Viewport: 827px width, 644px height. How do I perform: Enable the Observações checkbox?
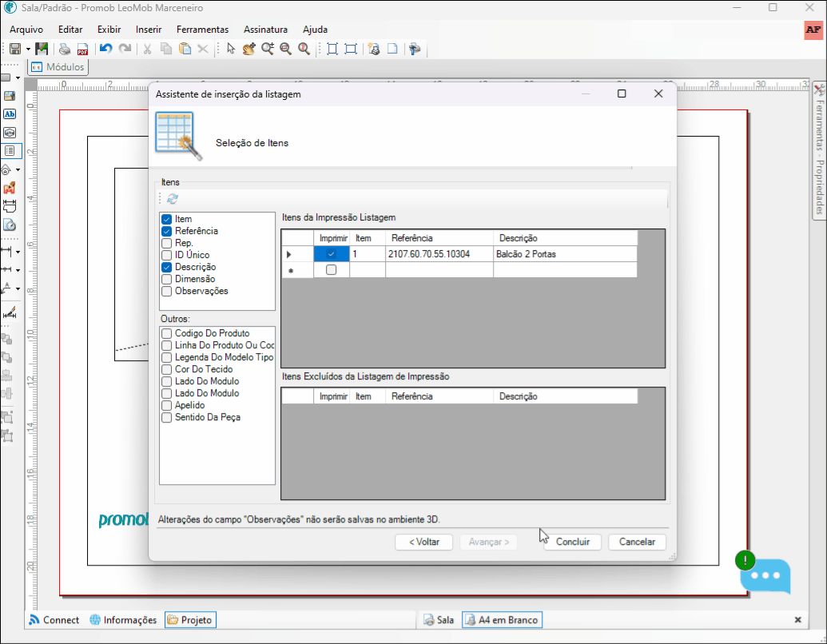pos(167,291)
